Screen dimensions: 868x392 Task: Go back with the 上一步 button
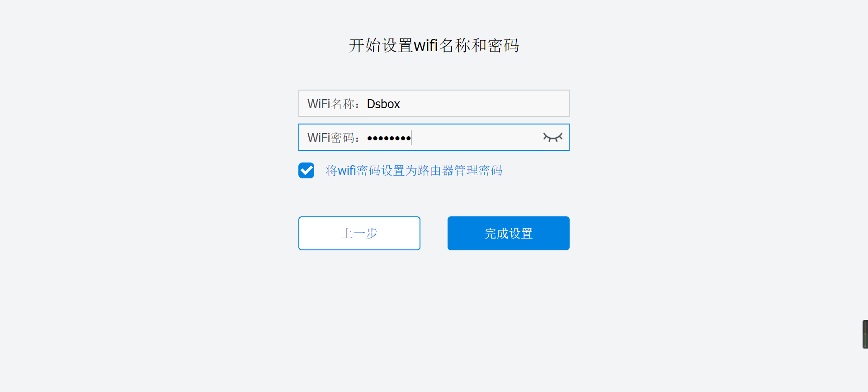(359, 233)
